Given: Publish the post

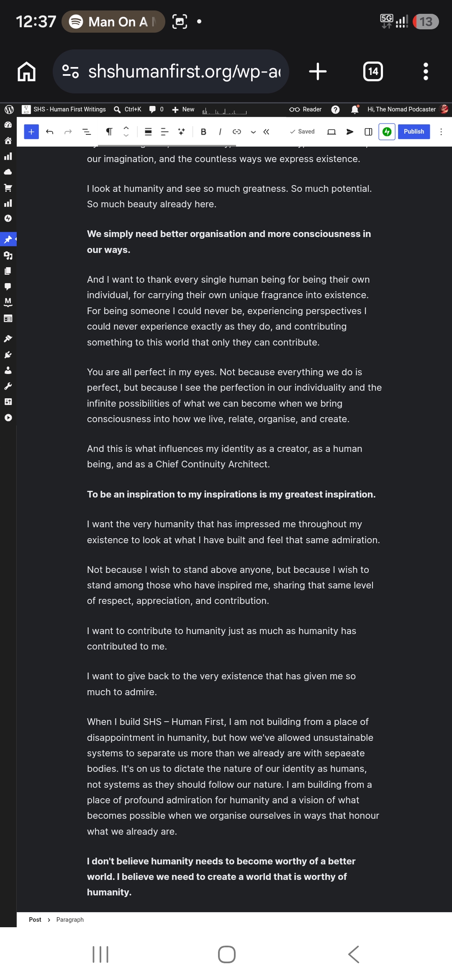Looking at the screenshot, I should tap(414, 132).
